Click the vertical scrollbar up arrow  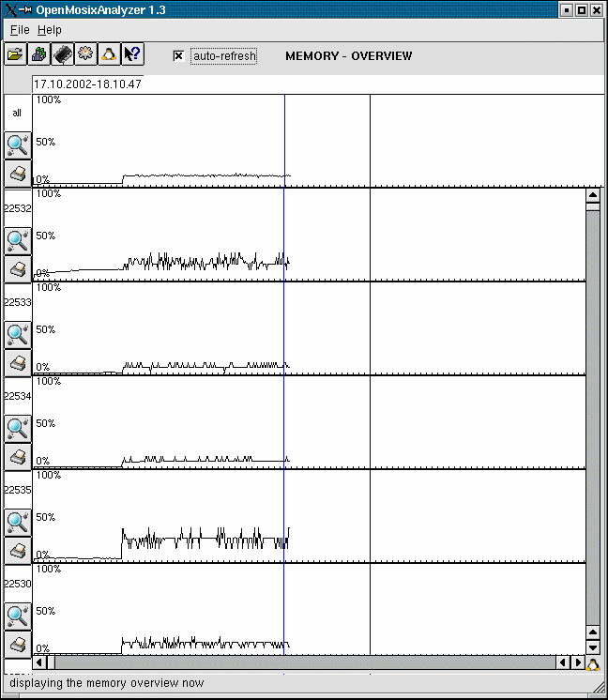[592, 196]
